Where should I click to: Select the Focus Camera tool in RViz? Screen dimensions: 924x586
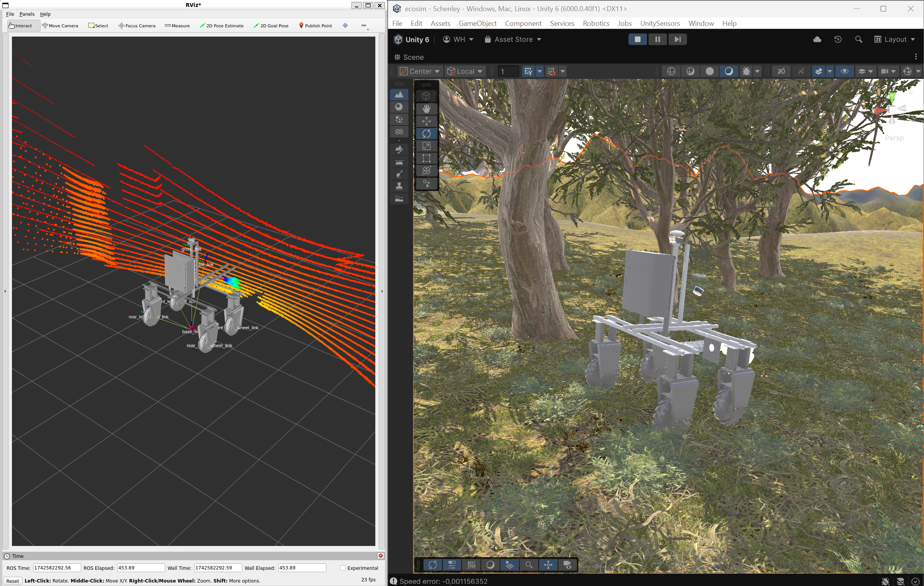click(x=137, y=26)
